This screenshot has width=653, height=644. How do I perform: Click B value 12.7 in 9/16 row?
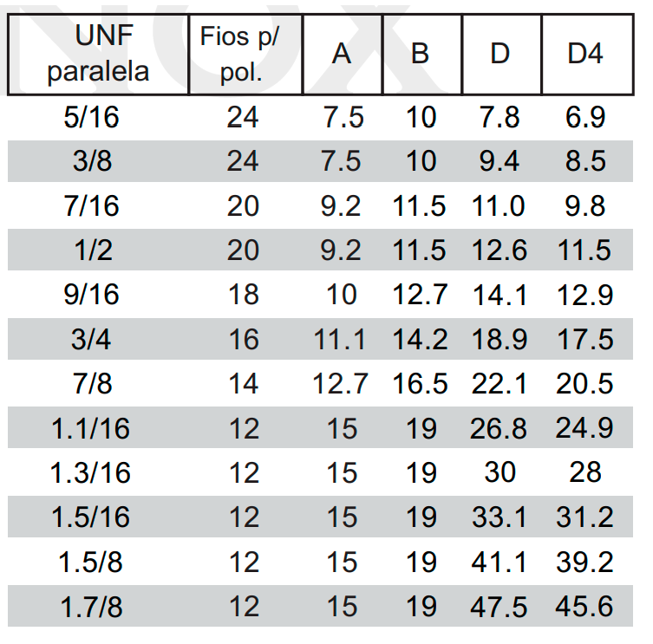(420, 295)
